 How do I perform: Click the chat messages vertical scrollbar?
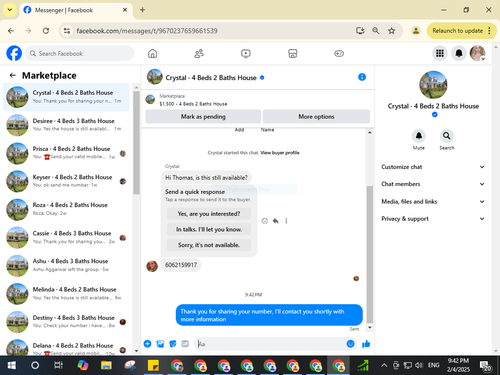pos(370,255)
